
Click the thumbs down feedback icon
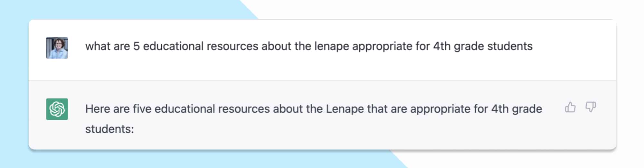point(591,107)
